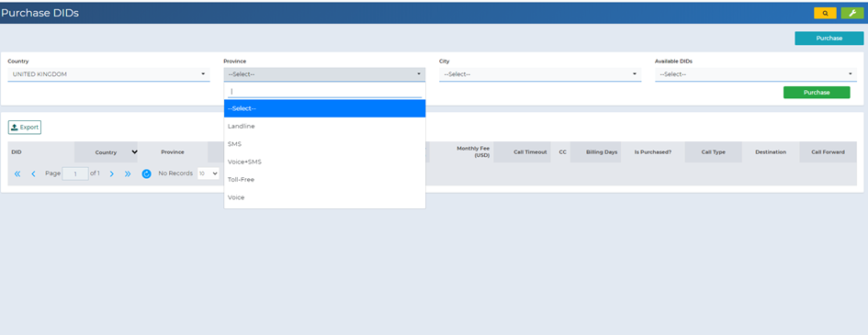Click the Province column header
868x335 pixels.
pyautogui.click(x=173, y=152)
